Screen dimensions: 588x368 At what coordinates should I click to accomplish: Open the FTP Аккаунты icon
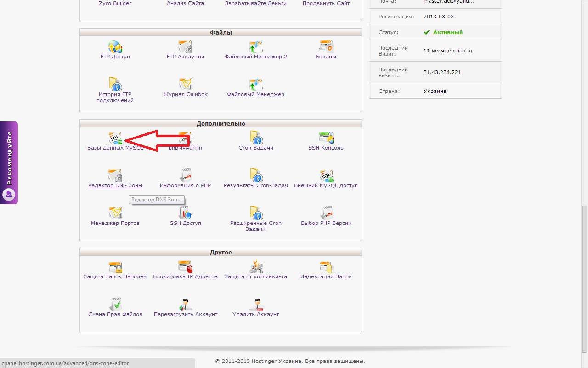(x=185, y=47)
